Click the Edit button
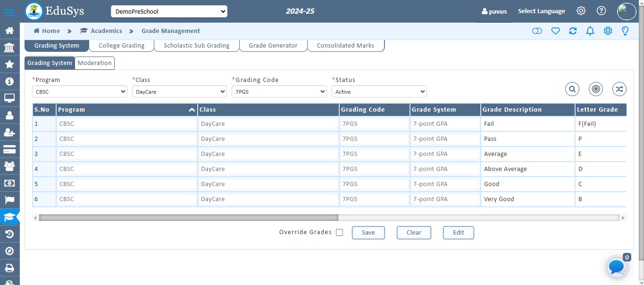 coord(458,233)
